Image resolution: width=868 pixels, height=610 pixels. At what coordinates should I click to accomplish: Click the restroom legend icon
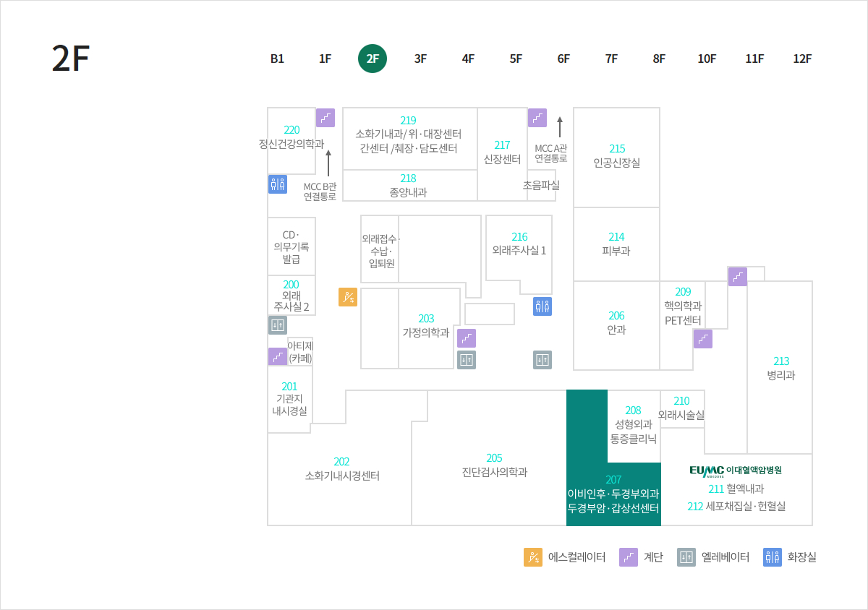pyautogui.click(x=773, y=557)
